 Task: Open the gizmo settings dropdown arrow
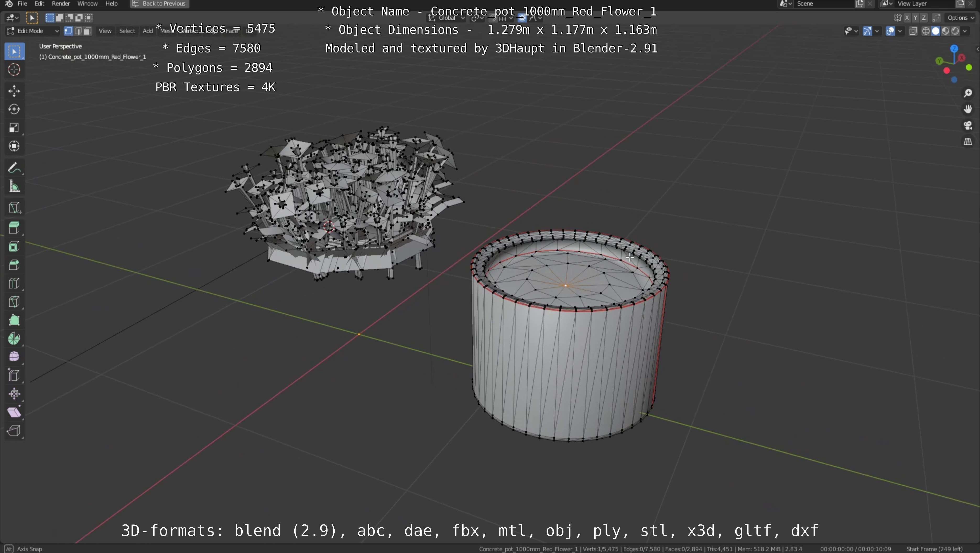(x=877, y=31)
